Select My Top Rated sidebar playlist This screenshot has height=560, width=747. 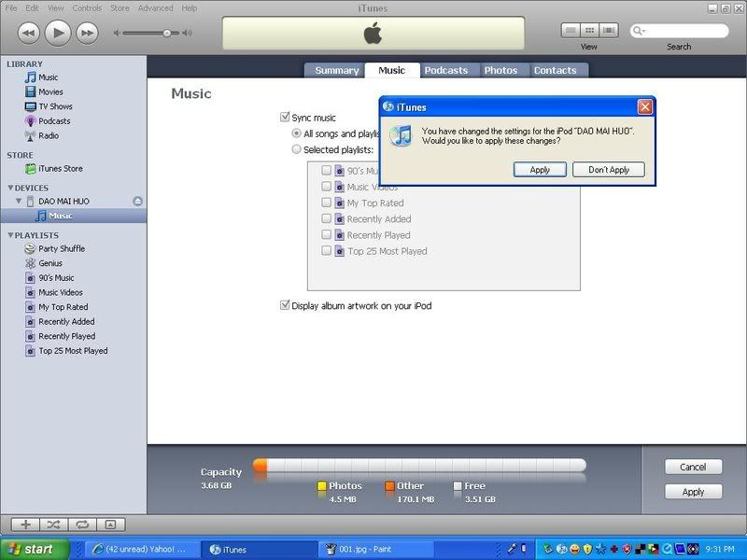63,307
